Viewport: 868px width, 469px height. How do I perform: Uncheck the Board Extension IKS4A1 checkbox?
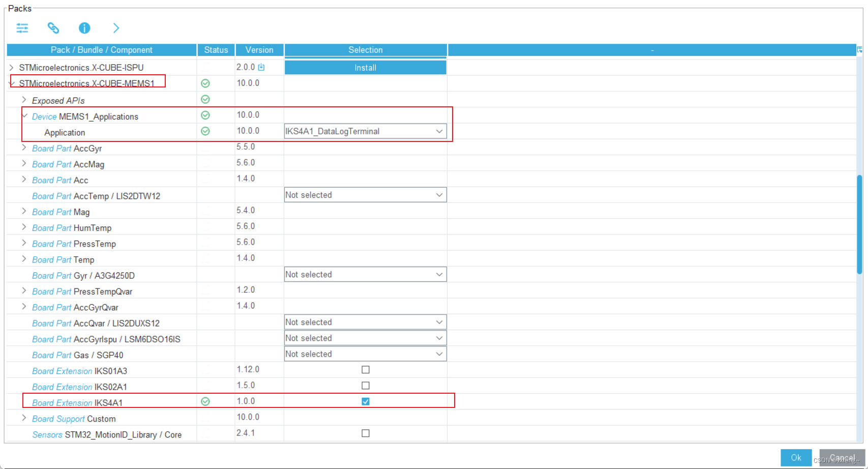(x=366, y=401)
